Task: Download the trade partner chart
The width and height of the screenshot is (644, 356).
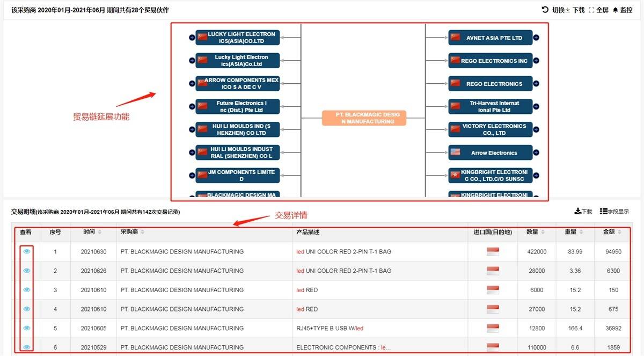Action: [575, 10]
